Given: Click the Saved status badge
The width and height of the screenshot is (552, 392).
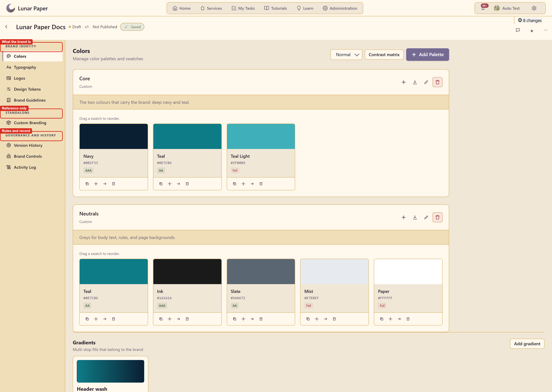Looking at the screenshot, I should (132, 27).
